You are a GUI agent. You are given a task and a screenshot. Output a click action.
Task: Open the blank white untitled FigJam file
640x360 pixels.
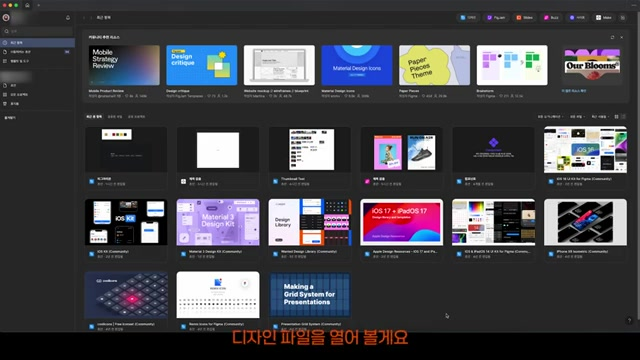[x=218, y=157]
